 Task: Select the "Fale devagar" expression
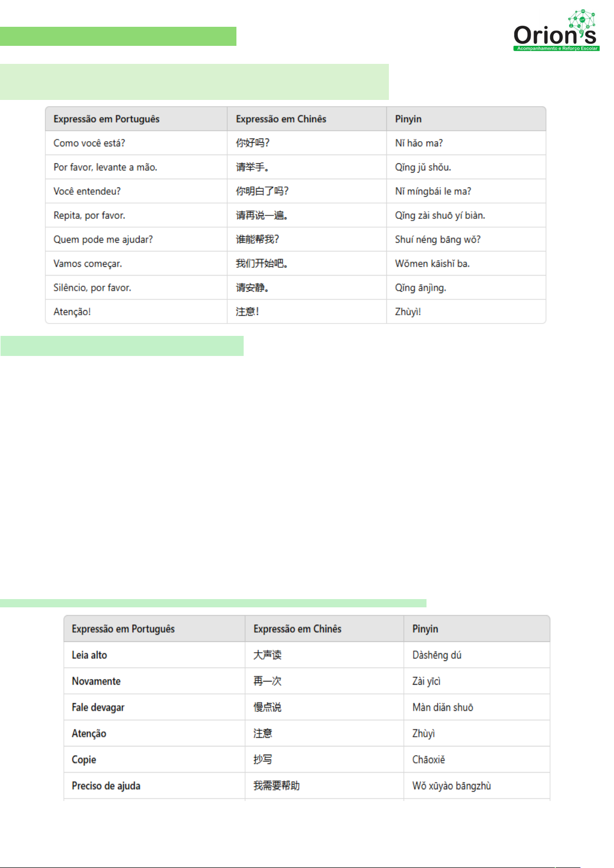coord(98,708)
